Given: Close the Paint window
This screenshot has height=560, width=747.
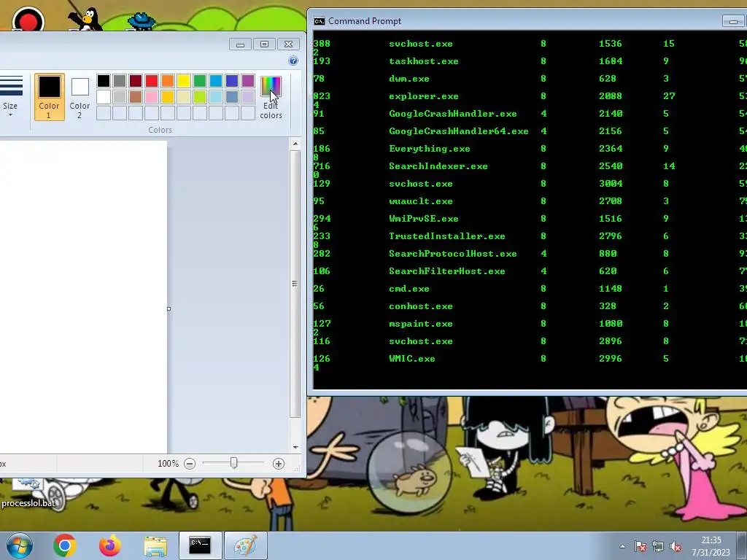Looking at the screenshot, I should tap(288, 44).
